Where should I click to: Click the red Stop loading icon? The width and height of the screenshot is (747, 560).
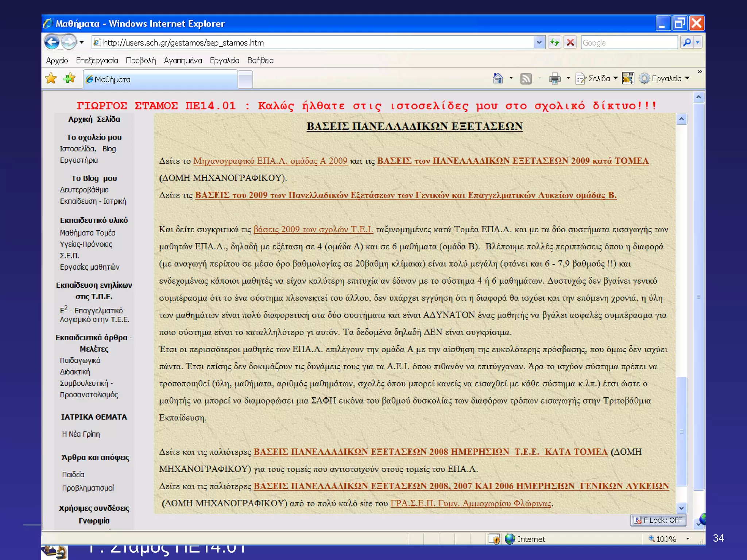[570, 42]
